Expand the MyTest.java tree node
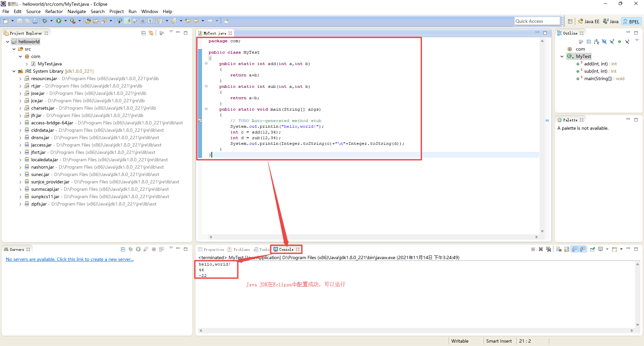This screenshot has width=644, height=346. pyautogui.click(x=27, y=64)
